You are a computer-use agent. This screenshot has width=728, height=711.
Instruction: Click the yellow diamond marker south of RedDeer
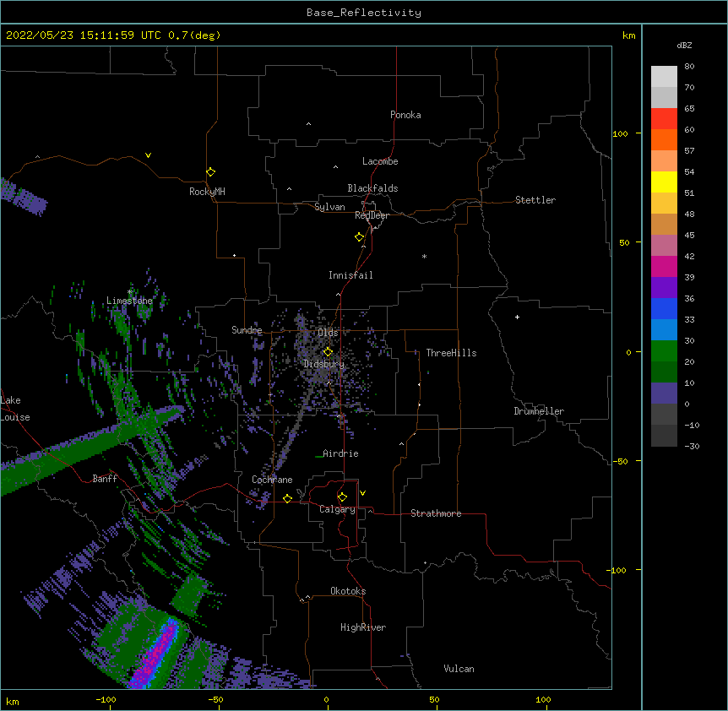tap(360, 237)
